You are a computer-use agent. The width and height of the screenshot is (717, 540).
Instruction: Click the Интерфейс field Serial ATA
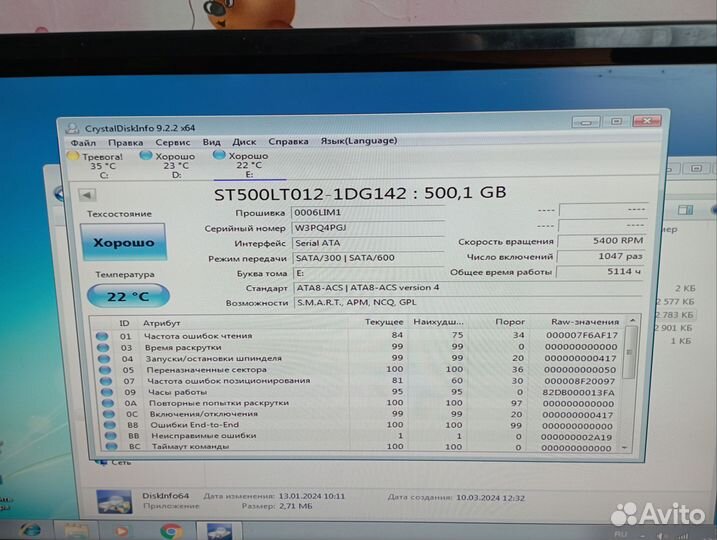(x=367, y=243)
